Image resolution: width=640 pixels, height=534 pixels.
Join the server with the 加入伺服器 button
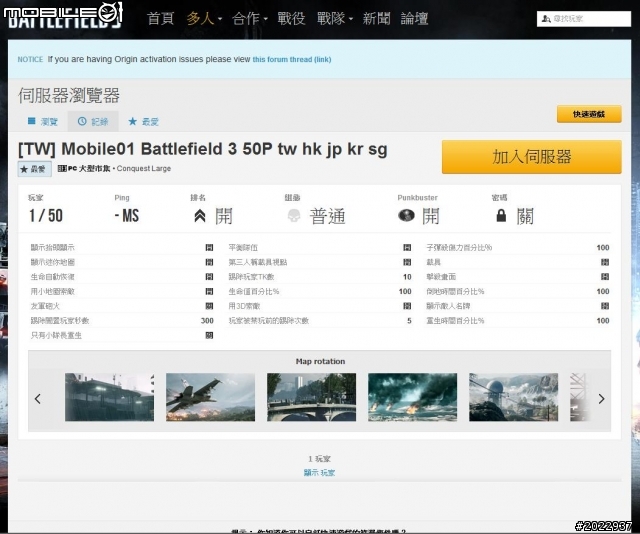click(x=531, y=157)
